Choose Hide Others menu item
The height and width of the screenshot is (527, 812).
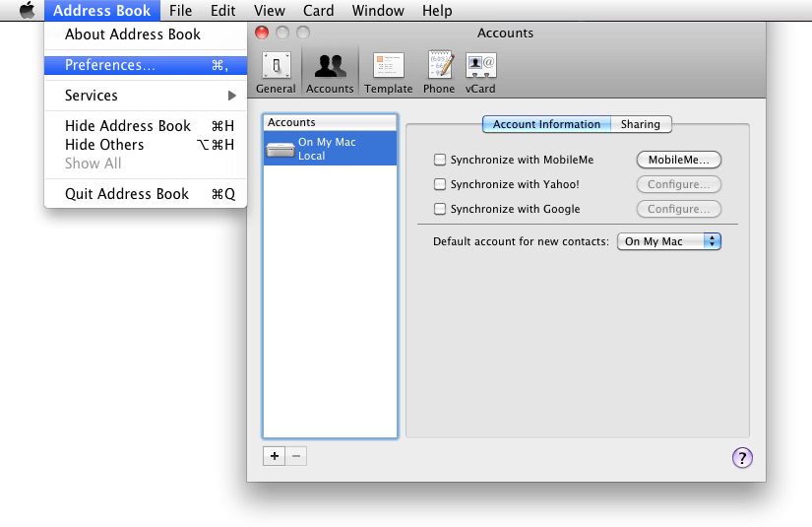pos(146,145)
